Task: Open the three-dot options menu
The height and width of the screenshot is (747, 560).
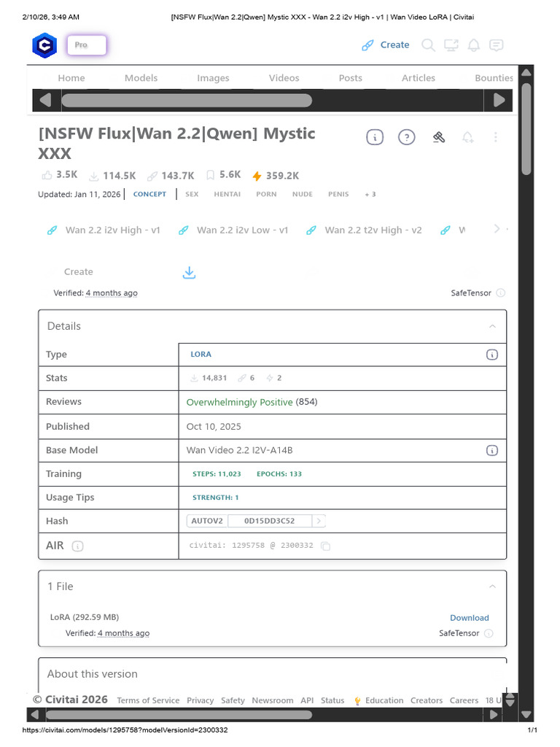Action: (x=496, y=137)
